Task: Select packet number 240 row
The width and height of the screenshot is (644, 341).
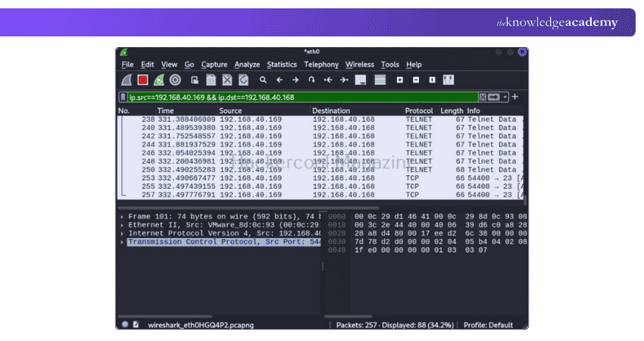Action: [320, 128]
